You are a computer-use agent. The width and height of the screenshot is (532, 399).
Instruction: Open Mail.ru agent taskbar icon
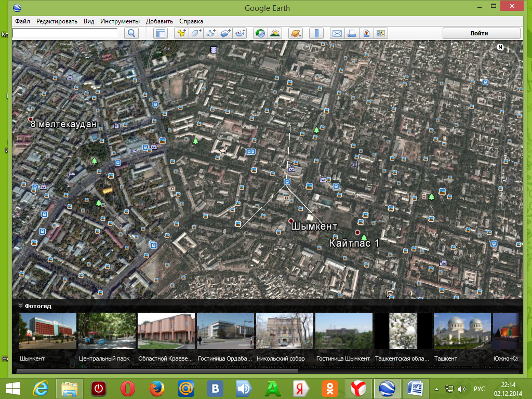coord(186,389)
